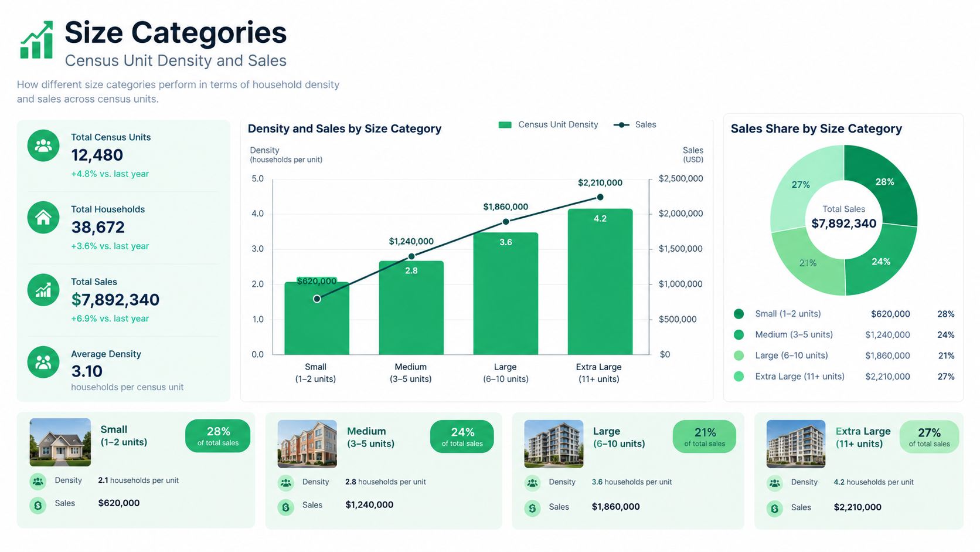Click the 27% of total sales badge
The width and height of the screenshot is (980, 552).
930,436
